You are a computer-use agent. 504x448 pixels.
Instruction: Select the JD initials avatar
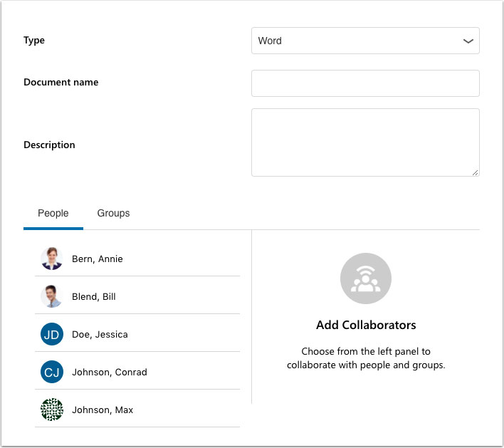click(x=52, y=334)
